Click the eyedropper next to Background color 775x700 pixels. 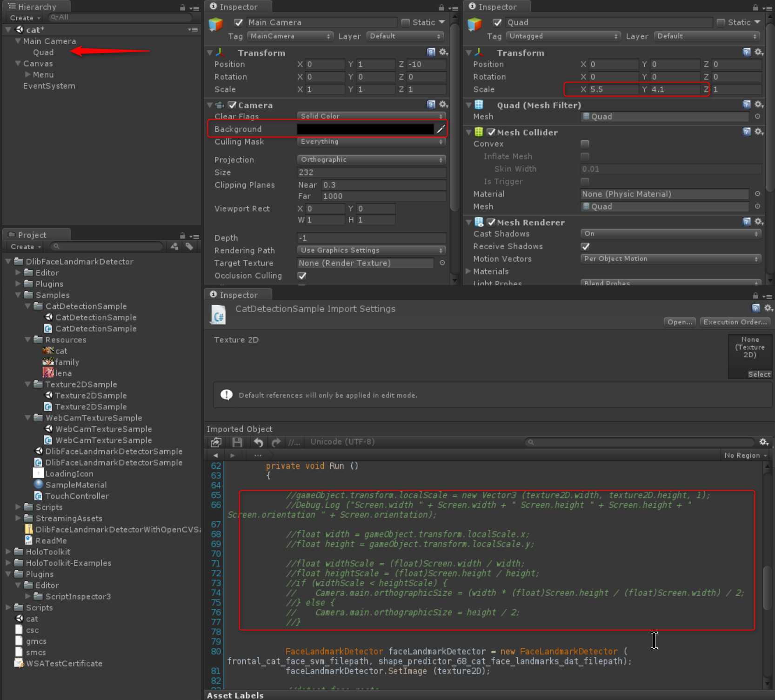pos(441,129)
